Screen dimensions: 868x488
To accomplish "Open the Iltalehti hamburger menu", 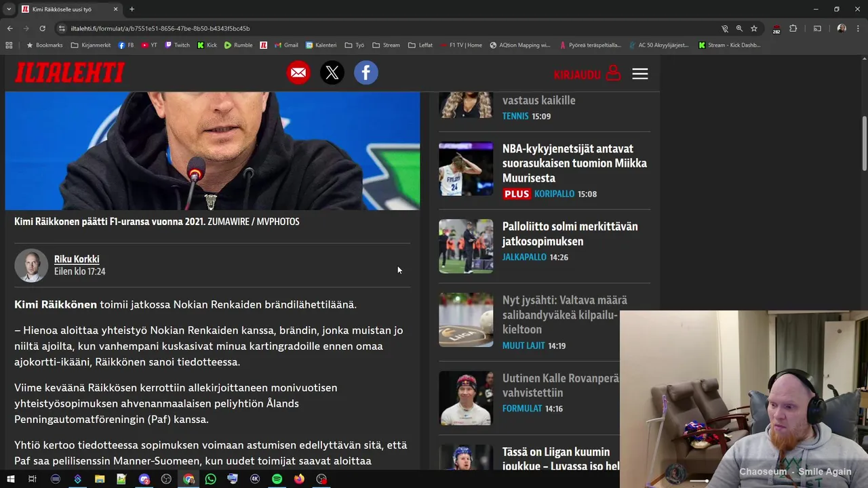I will 640,73.
